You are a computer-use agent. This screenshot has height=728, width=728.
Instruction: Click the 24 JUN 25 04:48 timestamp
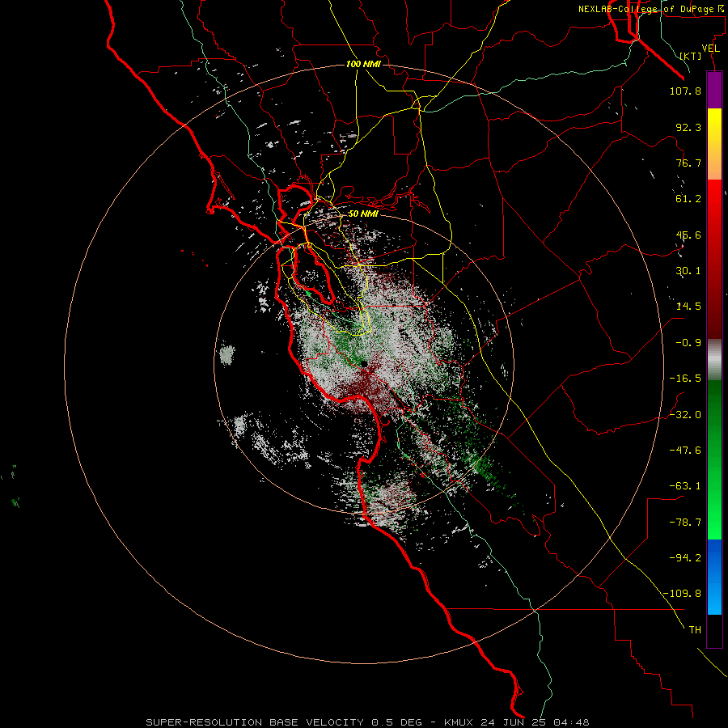click(535, 722)
